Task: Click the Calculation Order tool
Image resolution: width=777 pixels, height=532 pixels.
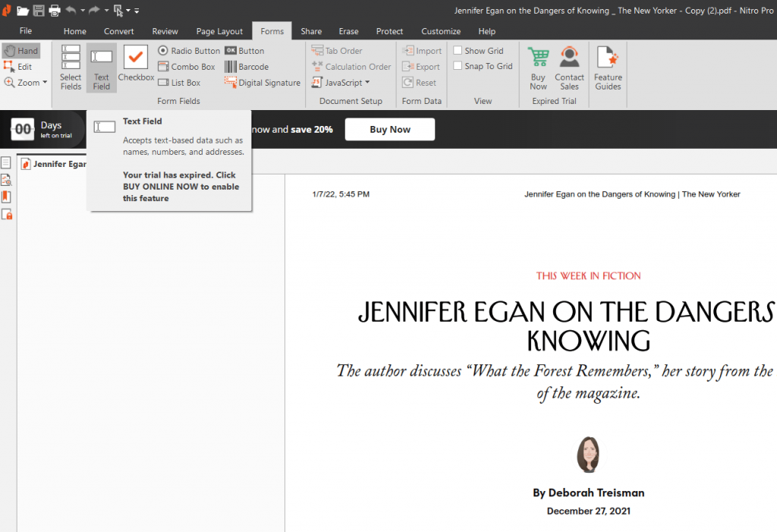Action: [351, 67]
